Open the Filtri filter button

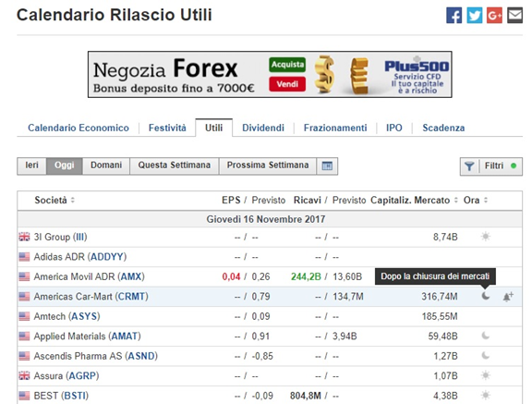pos(491,166)
